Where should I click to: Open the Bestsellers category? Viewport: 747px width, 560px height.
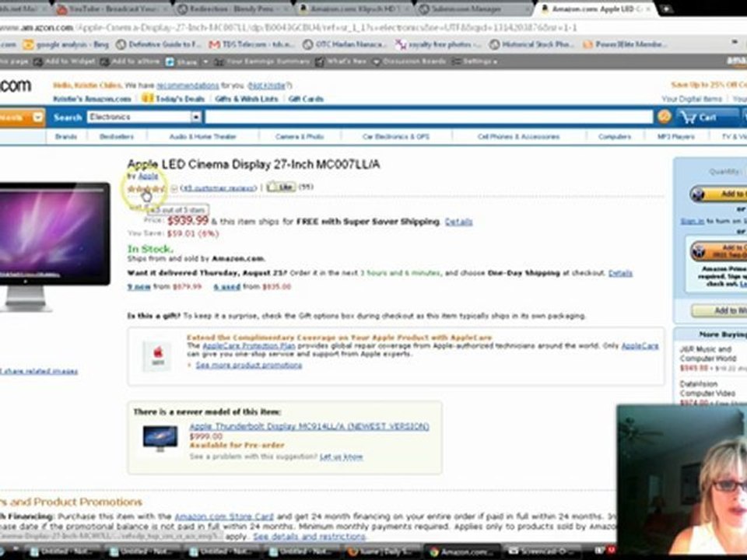coord(117,137)
